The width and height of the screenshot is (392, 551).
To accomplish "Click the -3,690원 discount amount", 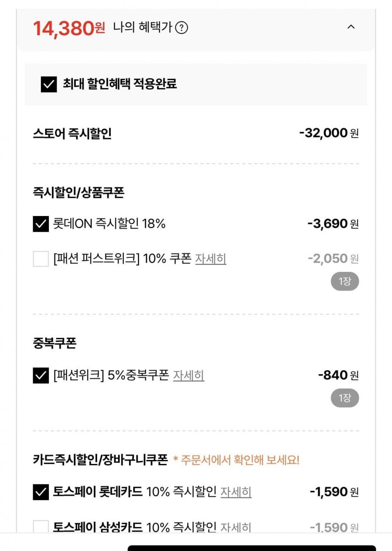I will [x=333, y=224].
